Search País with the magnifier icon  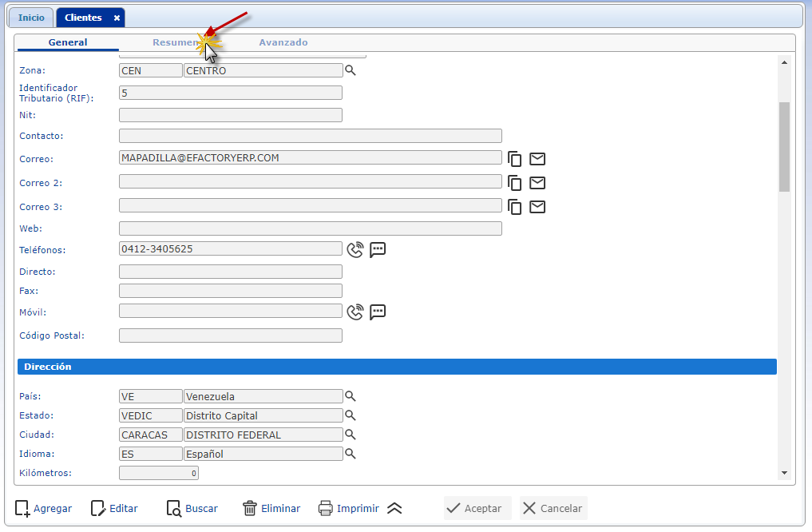[x=351, y=396]
